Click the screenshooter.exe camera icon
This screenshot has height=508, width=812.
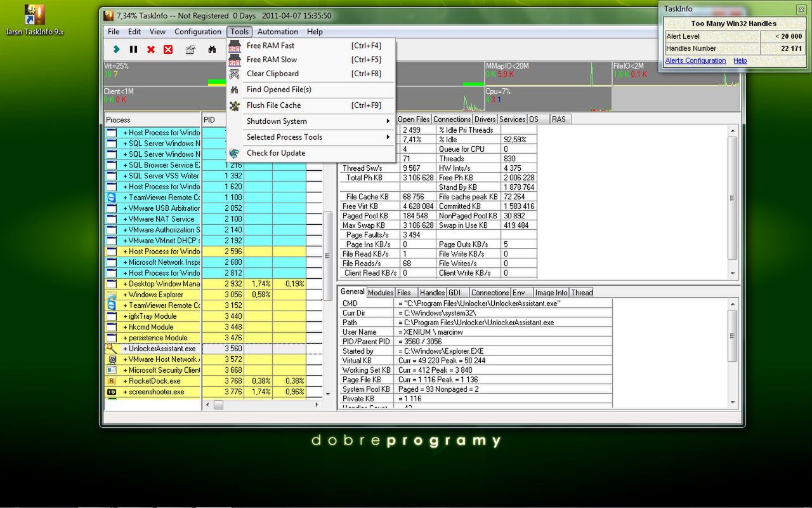pyautogui.click(x=112, y=392)
